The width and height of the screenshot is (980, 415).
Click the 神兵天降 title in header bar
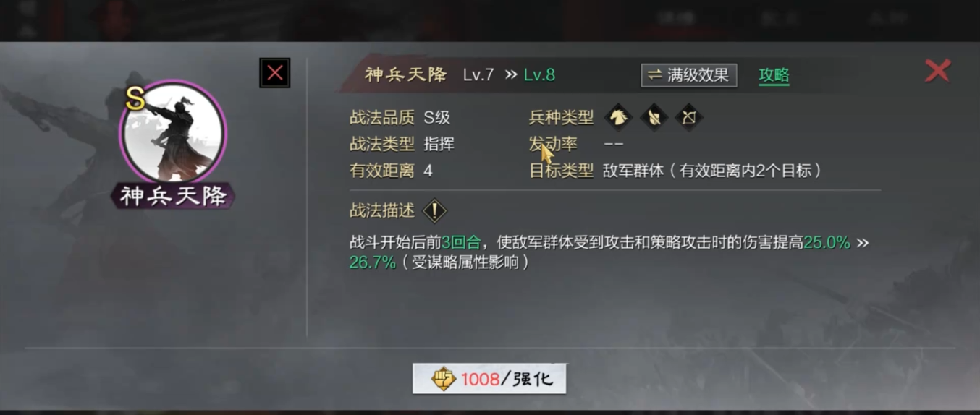[405, 74]
